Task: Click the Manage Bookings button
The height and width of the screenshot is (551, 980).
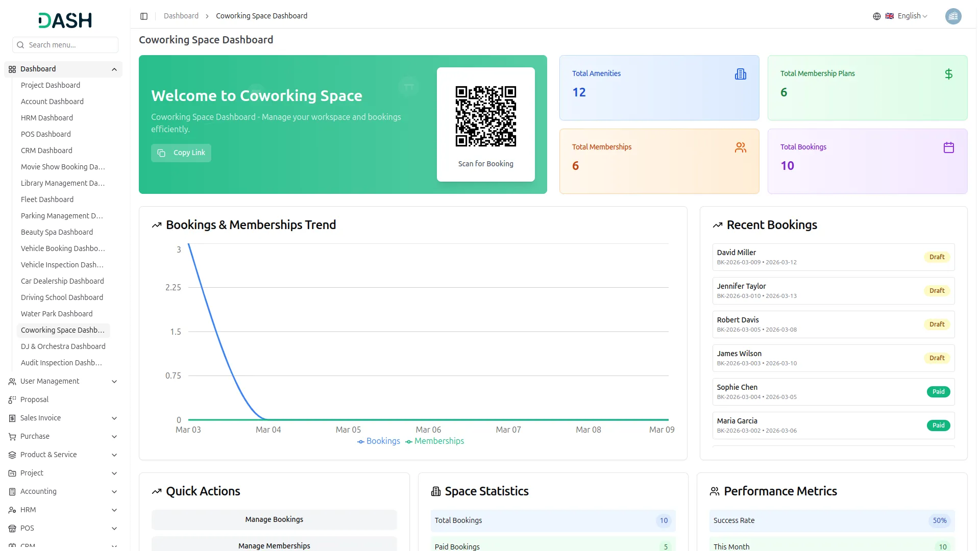Action: tap(274, 519)
